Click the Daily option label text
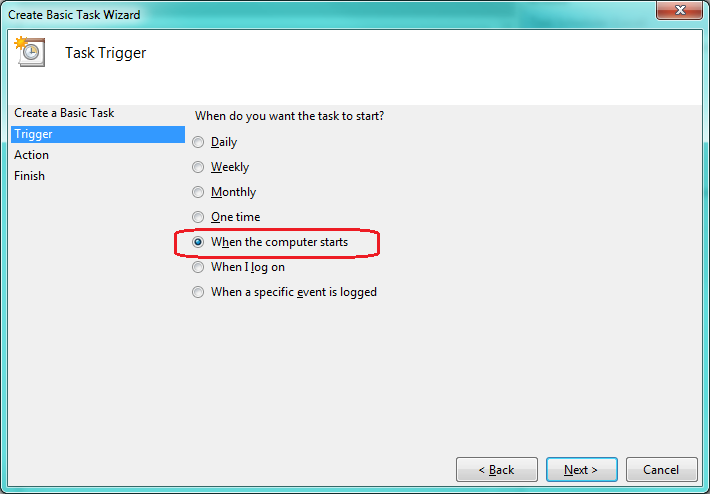The height and width of the screenshot is (494, 710). [x=224, y=142]
